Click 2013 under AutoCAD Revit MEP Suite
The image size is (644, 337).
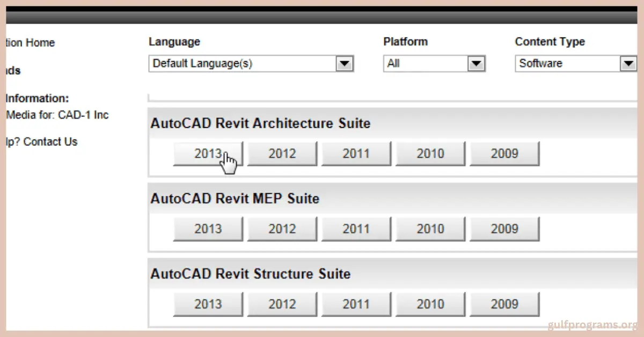point(208,229)
